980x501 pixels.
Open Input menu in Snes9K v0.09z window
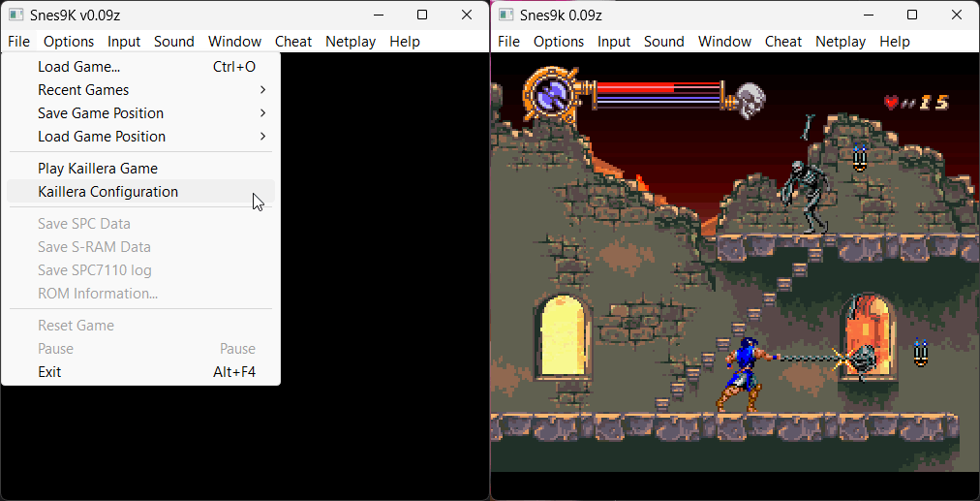(124, 42)
